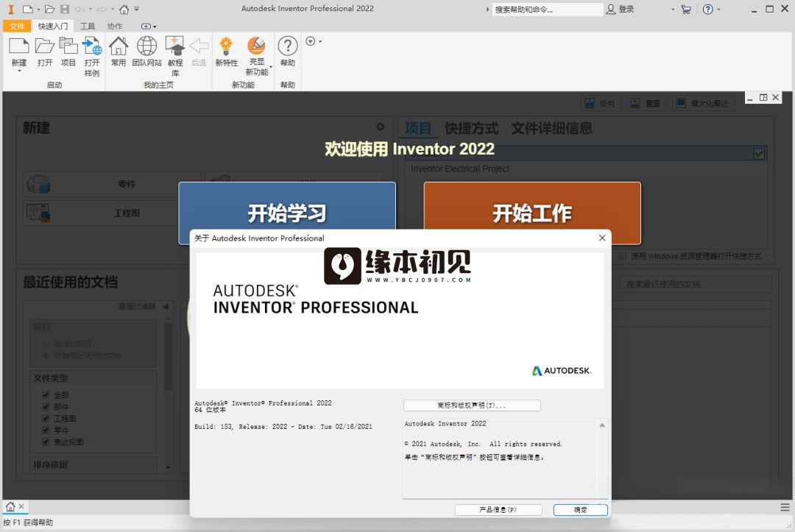
Task: Open the 教程库 (Tutorial Gallery) icon
Action: coord(175,46)
